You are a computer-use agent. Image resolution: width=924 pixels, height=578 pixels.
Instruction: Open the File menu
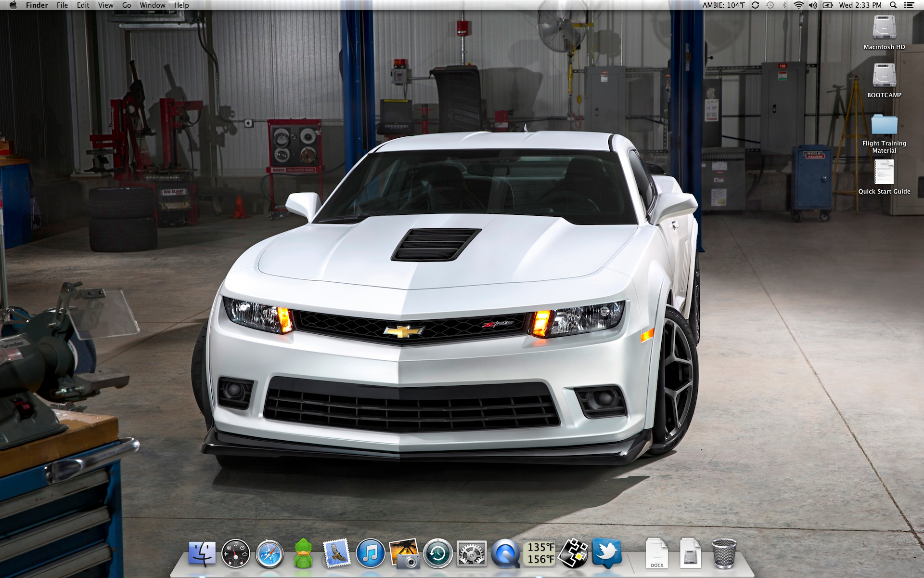pyautogui.click(x=62, y=5)
